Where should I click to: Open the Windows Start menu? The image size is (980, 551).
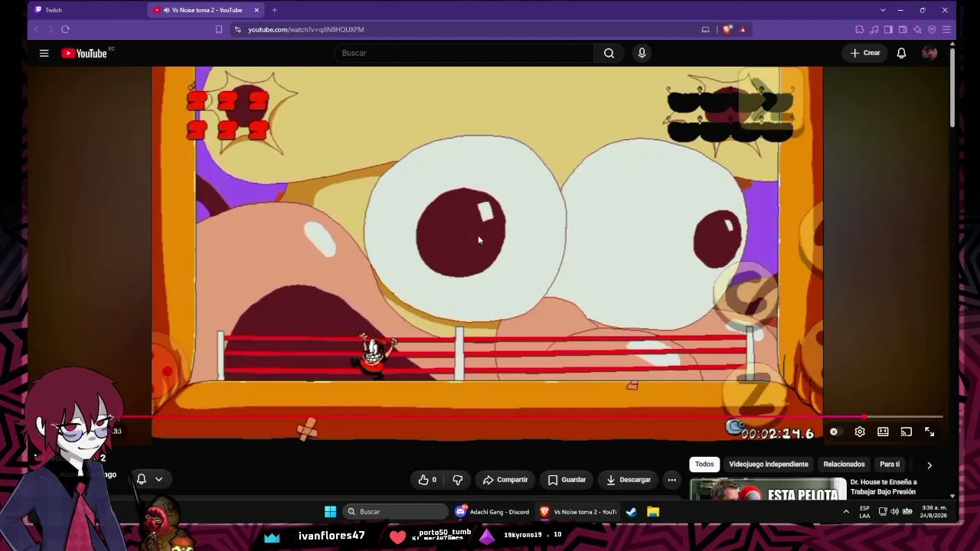(330, 511)
